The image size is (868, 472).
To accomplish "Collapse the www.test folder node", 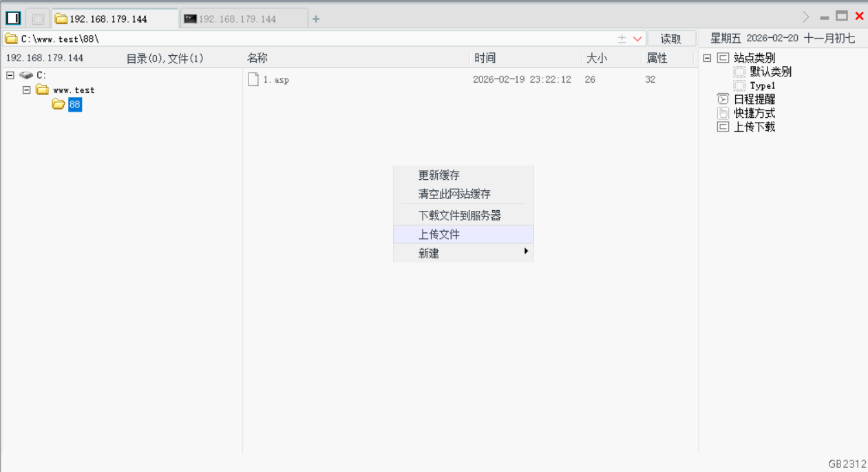I will click(27, 90).
